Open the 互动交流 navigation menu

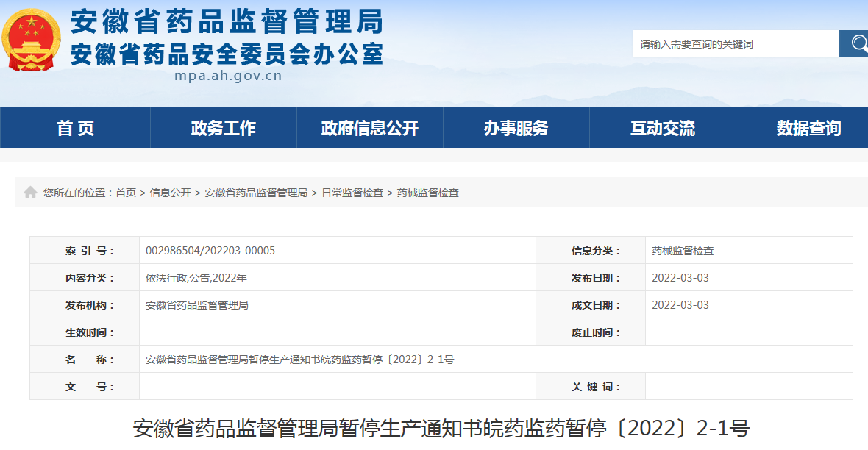click(661, 126)
